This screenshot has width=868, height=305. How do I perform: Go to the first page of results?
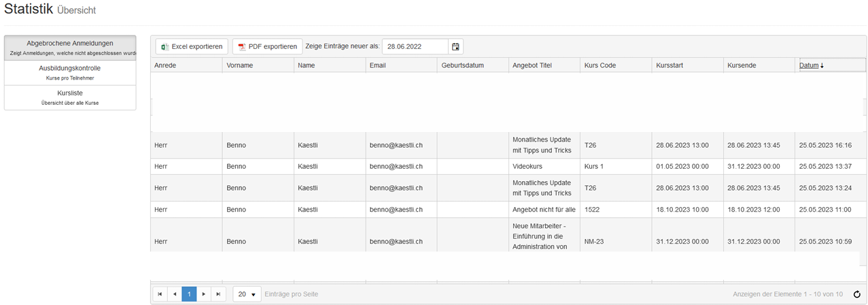pyautogui.click(x=160, y=294)
